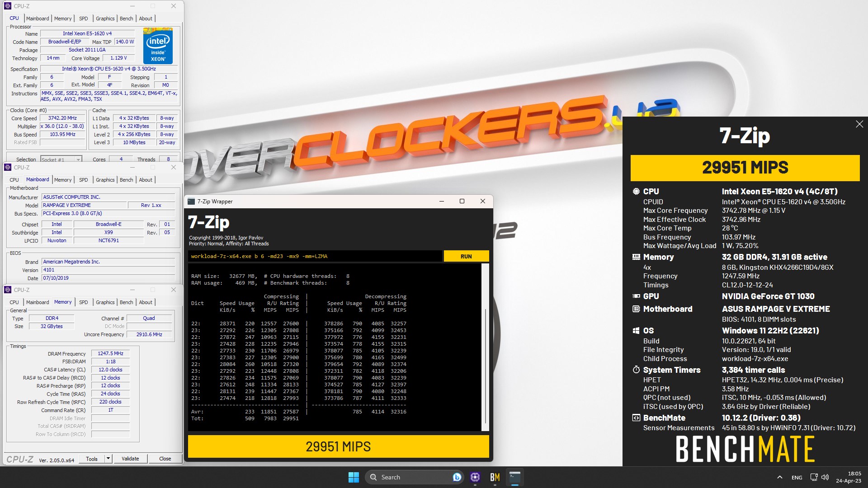The image size is (868, 488).
Task: Click the Rev 1.xx mainboard field
Action: (151, 205)
